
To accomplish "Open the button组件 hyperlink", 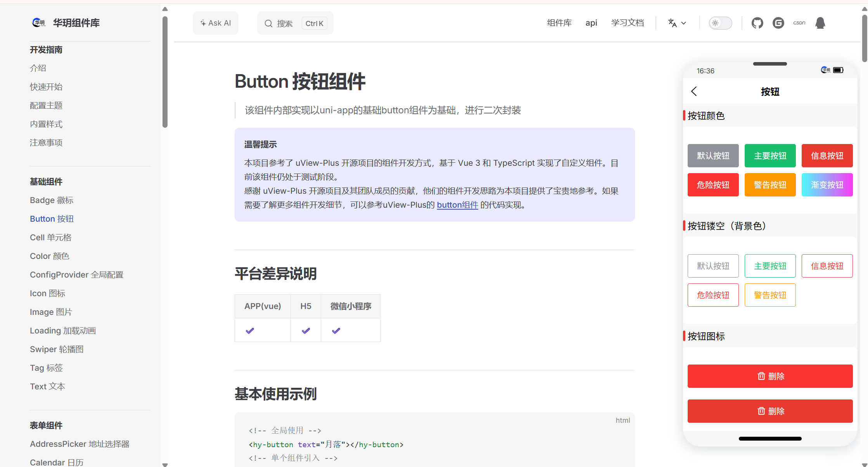I will pos(457,205).
